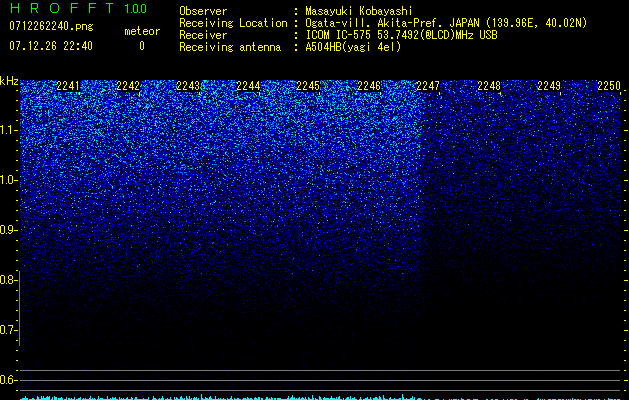Click the 2243 time marker
Image resolution: width=629 pixels, height=400 pixels.
pyautogui.click(x=188, y=86)
